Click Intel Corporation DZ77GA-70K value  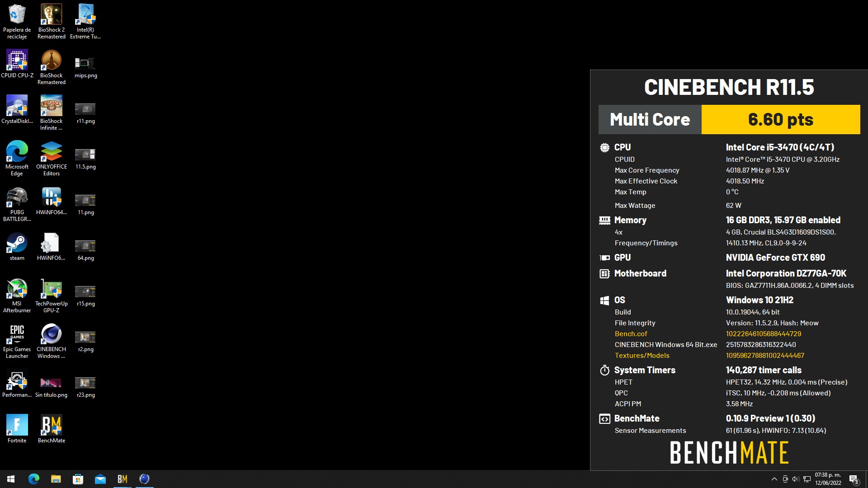pos(786,273)
